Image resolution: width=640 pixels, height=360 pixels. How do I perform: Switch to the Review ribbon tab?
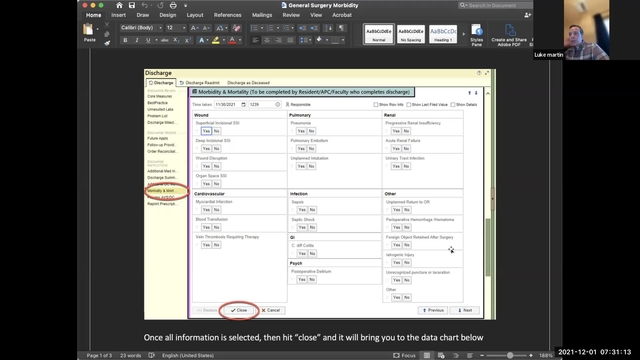pos(291,15)
